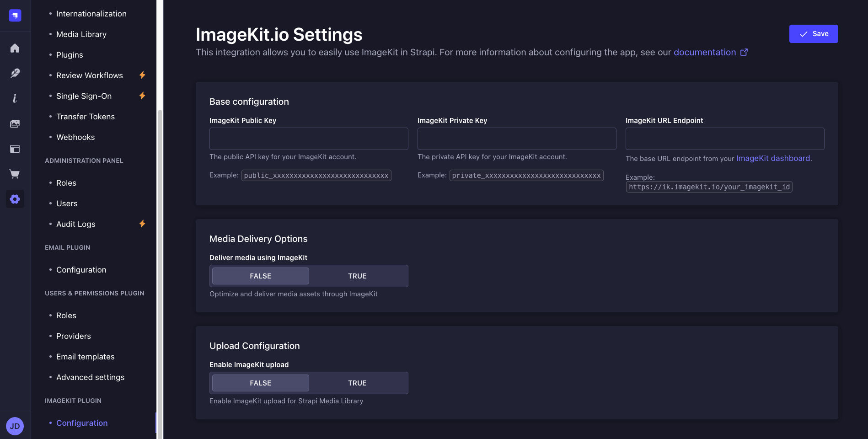
Task: Set Deliver media using ImageKit to TRUE
Action: point(357,276)
